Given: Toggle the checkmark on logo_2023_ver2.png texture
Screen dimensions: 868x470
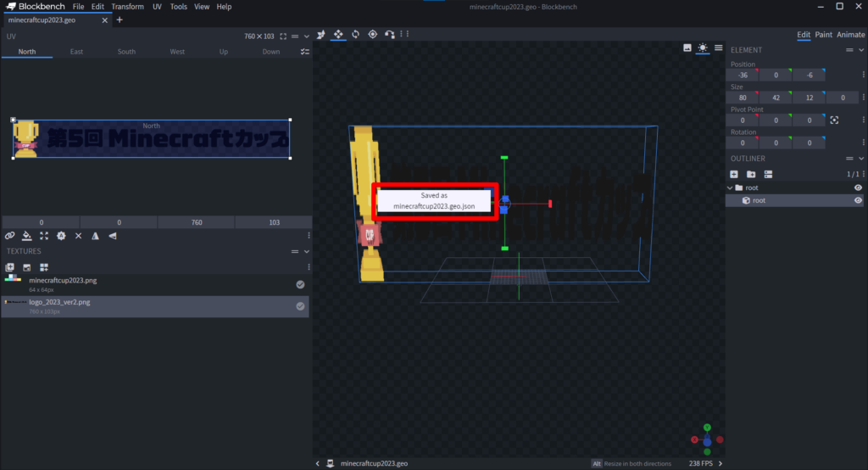Looking at the screenshot, I should pos(300,306).
